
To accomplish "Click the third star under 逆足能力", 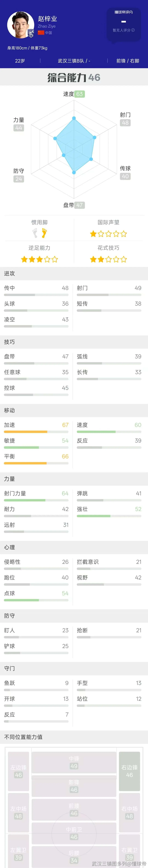I will point(39,259).
